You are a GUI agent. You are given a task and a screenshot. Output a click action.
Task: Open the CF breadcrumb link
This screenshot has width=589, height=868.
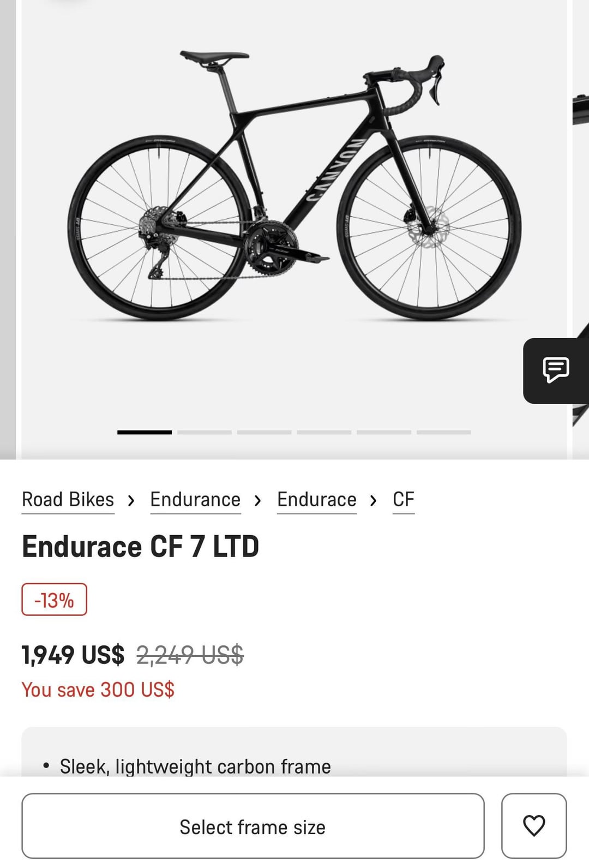point(404,500)
